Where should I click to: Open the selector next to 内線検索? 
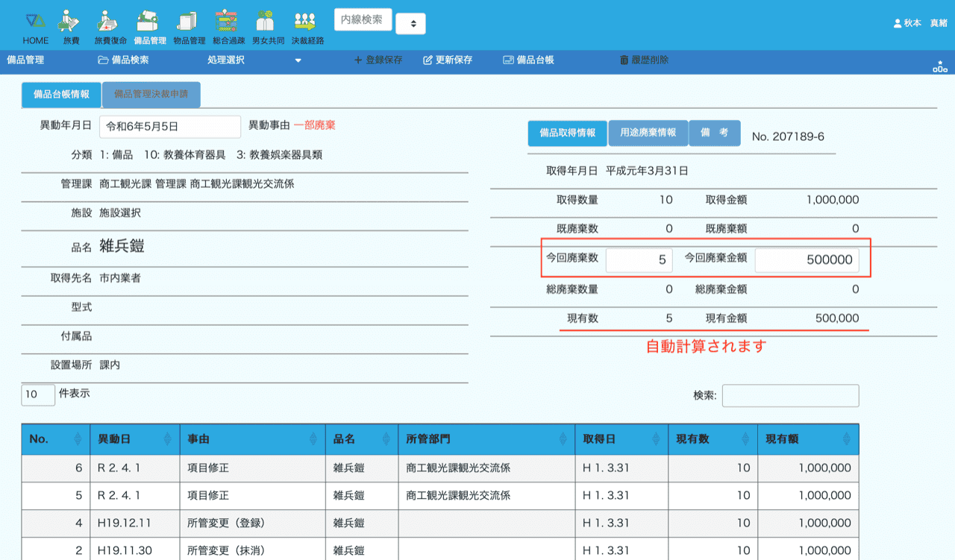click(x=410, y=24)
